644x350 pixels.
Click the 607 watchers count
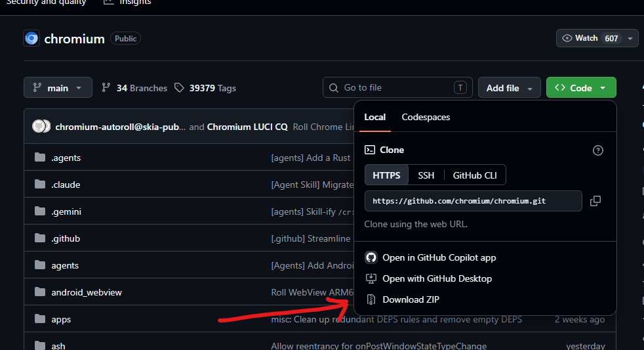tap(611, 38)
